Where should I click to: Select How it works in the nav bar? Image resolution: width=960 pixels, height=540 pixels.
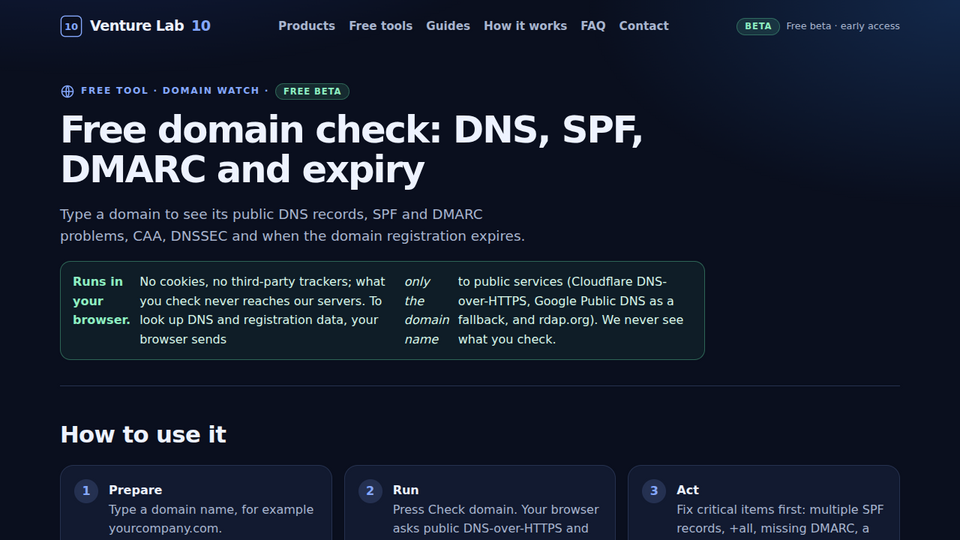525,26
